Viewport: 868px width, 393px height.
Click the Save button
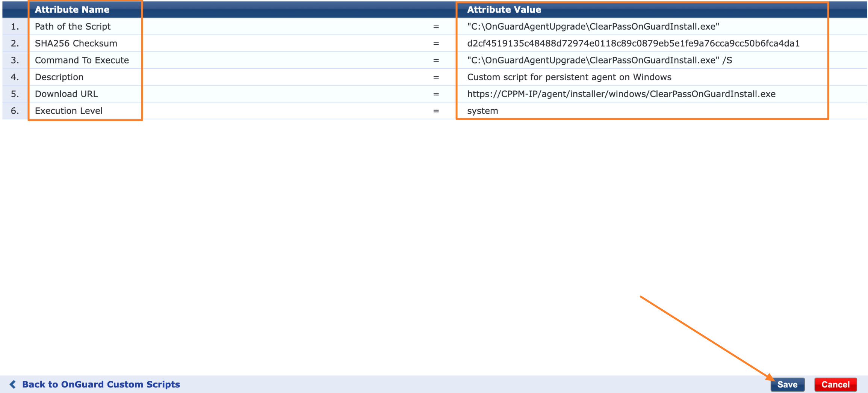coord(787,384)
